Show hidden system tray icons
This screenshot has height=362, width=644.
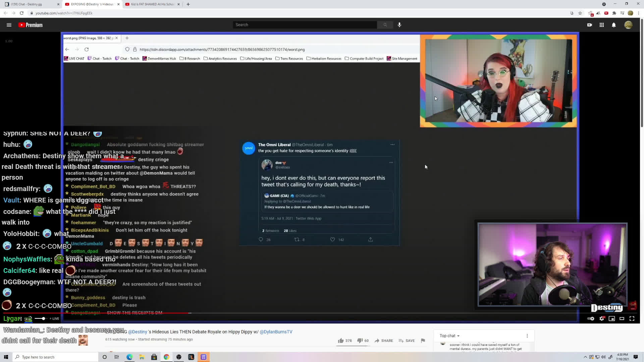click(585, 357)
